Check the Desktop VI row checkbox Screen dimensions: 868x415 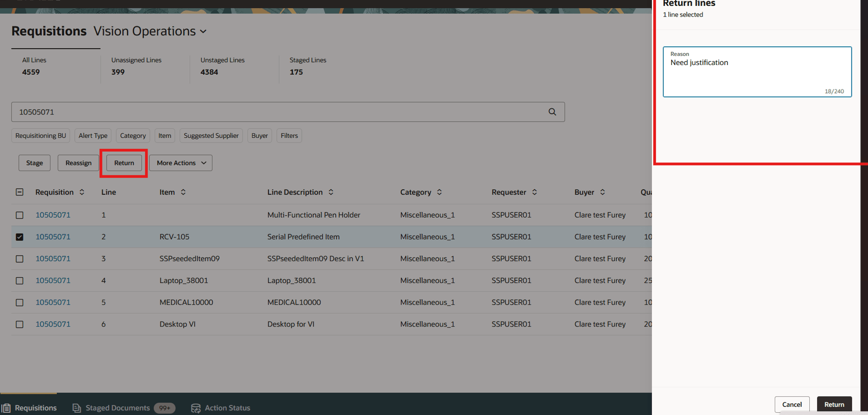pos(20,324)
